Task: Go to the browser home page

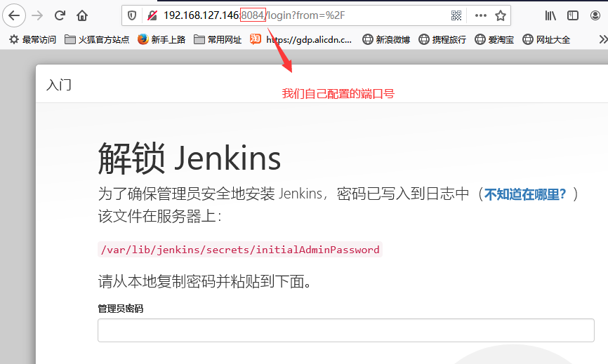Action: pos(82,15)
